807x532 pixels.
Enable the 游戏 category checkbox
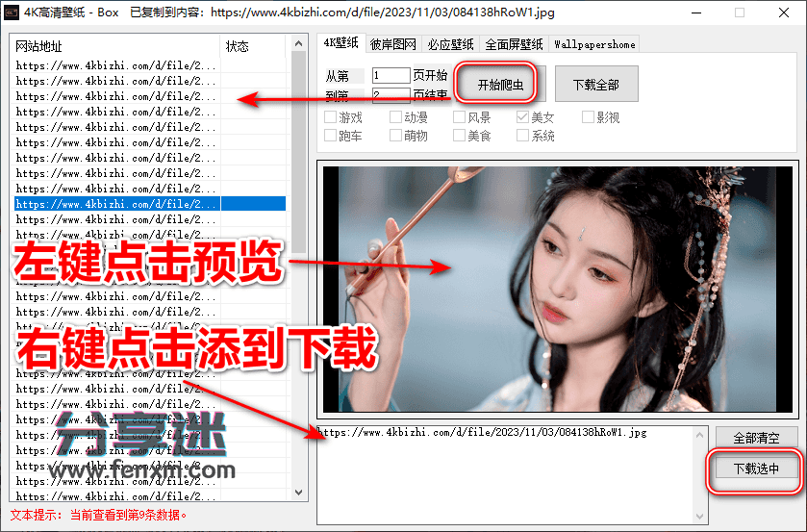[332, 118]
